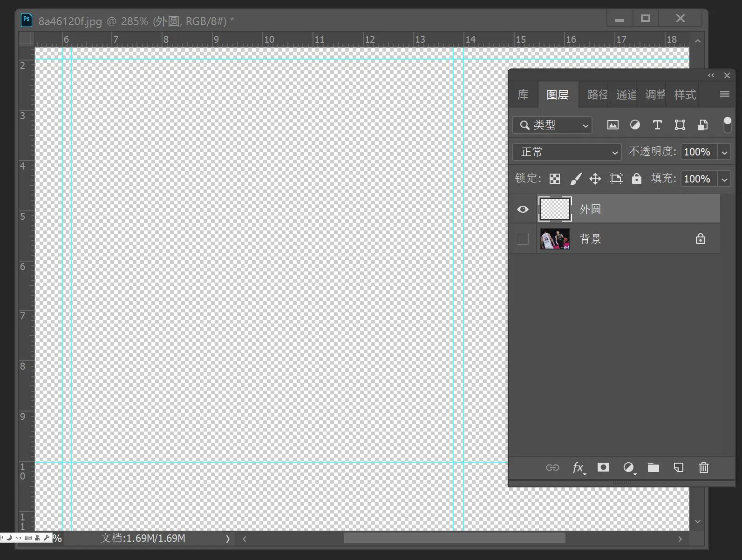The image size is (742, 560).
Task: Select the 外圆 layer thumbnail
Action: (x=555, y=209)
